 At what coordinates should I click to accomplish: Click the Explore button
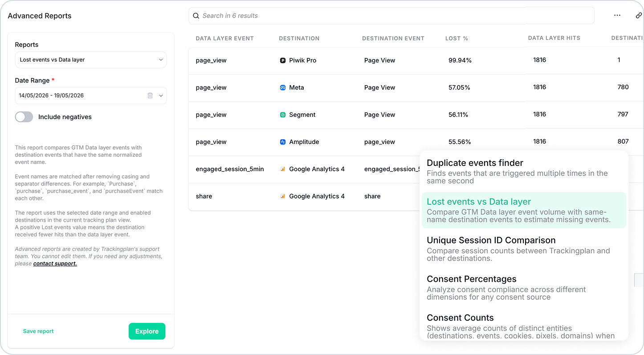click(147, 331)
